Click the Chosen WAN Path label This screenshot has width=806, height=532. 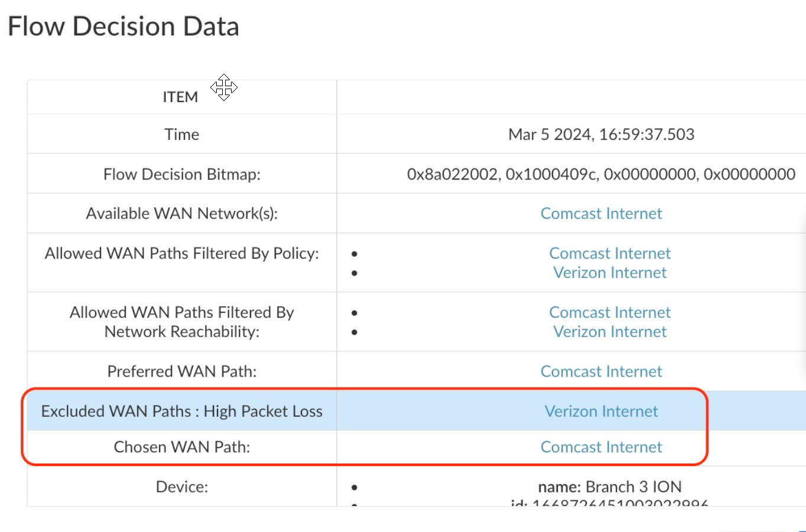tap(181, 447)
